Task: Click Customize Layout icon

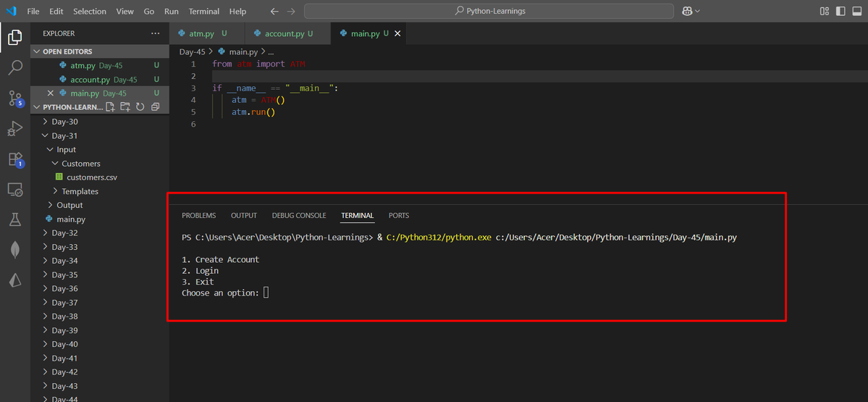Action: coord(825,11)
